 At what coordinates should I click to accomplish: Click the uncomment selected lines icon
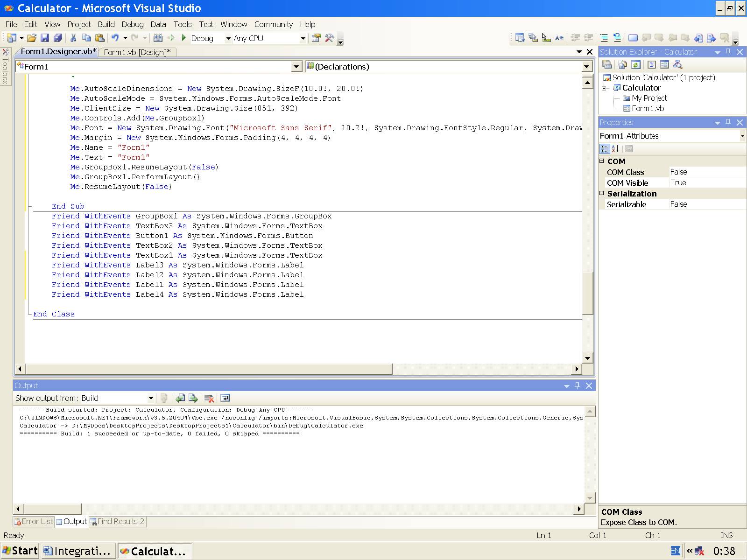point(617,38)
